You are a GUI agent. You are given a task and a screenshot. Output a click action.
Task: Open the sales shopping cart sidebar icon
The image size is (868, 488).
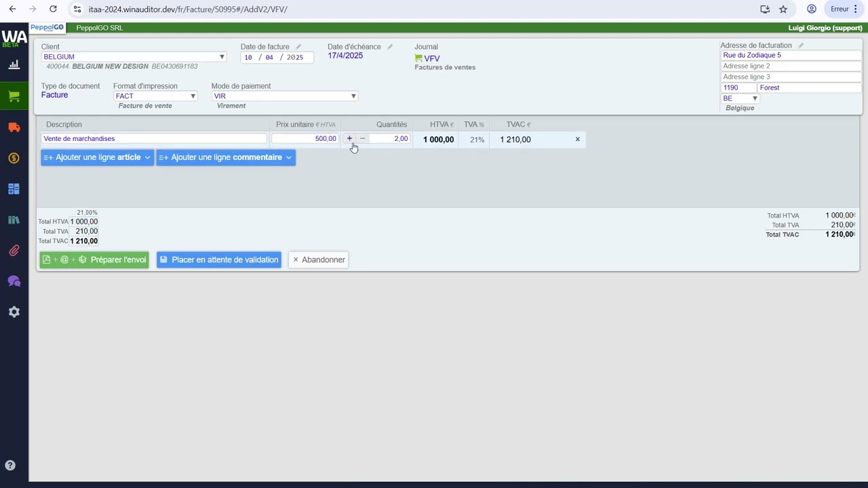pyautogui.click(x=14, y=96)
